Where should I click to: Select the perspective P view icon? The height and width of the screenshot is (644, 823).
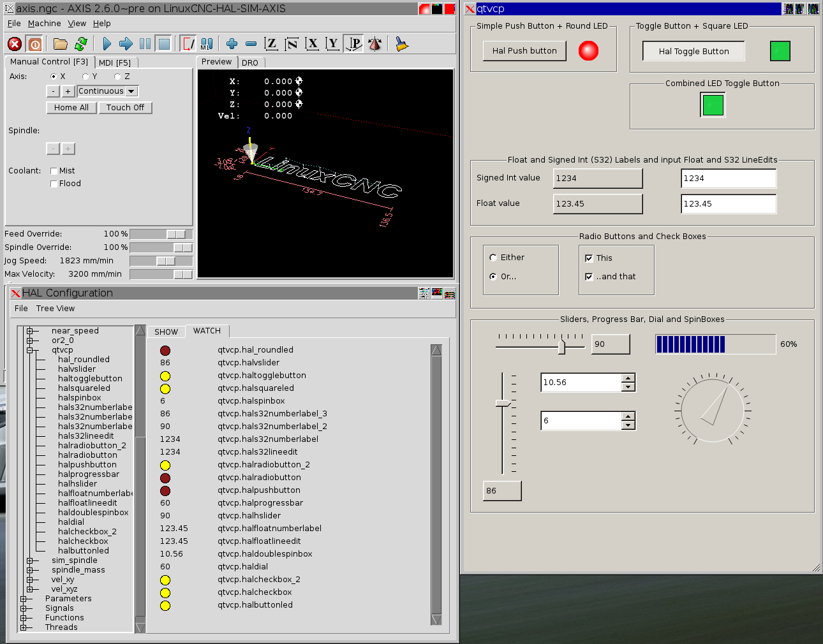[x=353, y=44]
